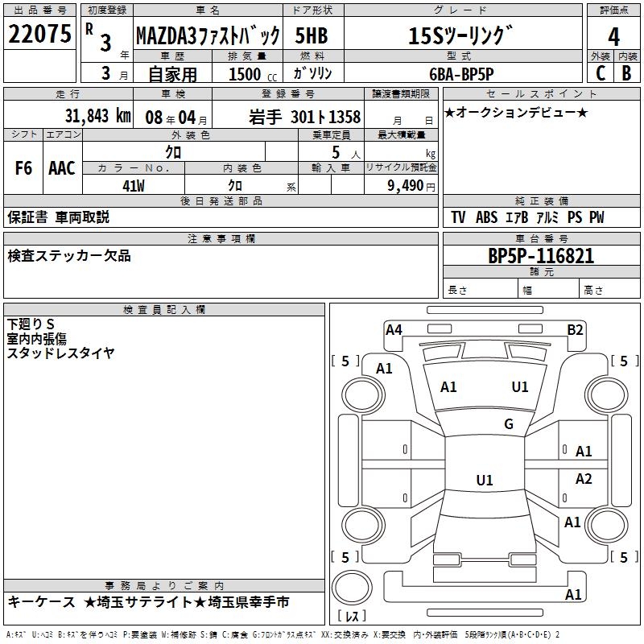The height and width of the screenshot is (644, 644).
Task: Click rear-right wheel circle in diagram
Action: pyautogui.click(x=606, y=525)
